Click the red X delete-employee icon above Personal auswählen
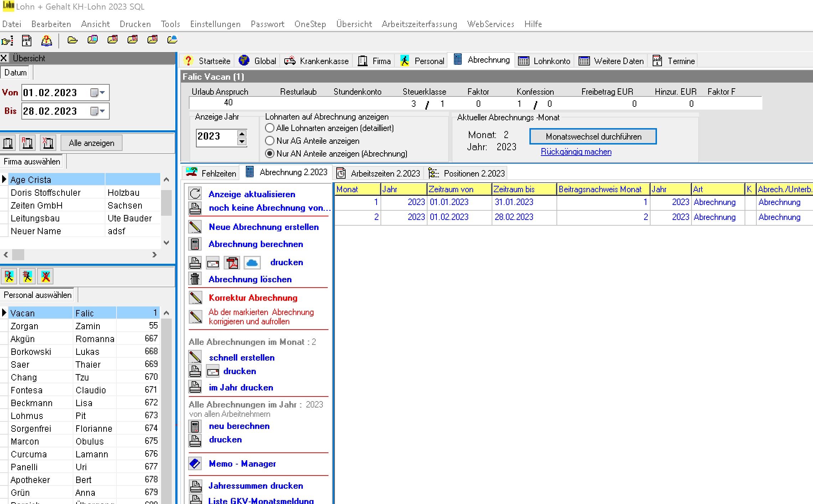Screen dimensions: 813x504 [x=46, y=276]
